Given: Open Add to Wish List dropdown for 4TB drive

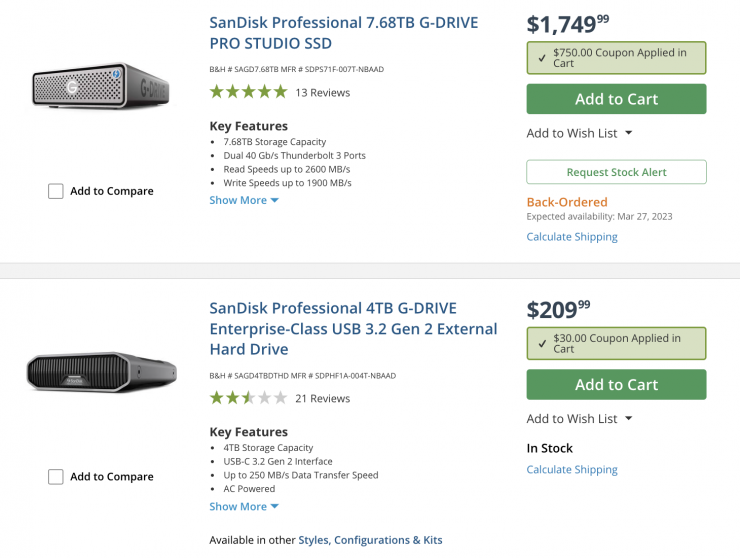Looking at the screenshot, I should 580,419.
